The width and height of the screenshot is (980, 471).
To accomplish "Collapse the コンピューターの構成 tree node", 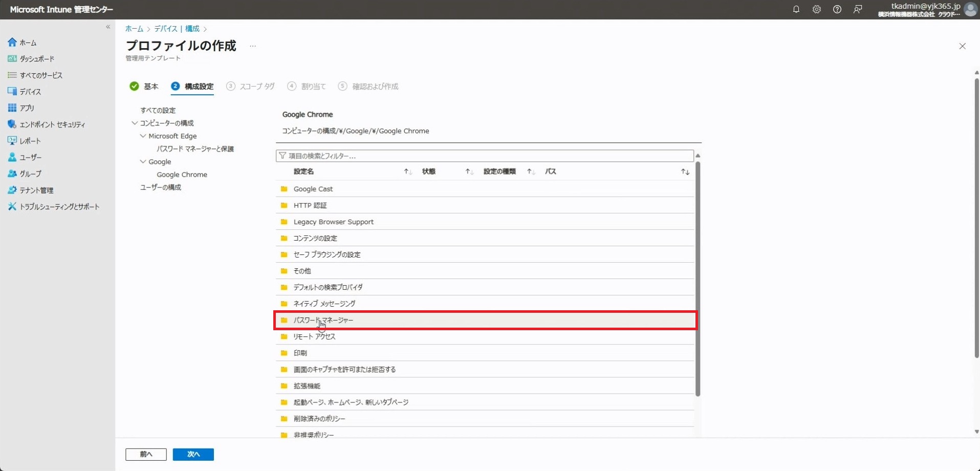I will [135, 123].
